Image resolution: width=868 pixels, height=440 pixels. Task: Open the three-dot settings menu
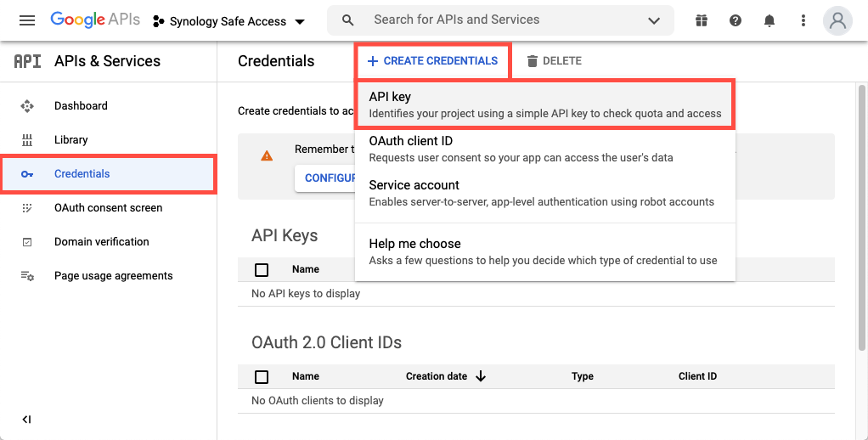coord(803,21)
